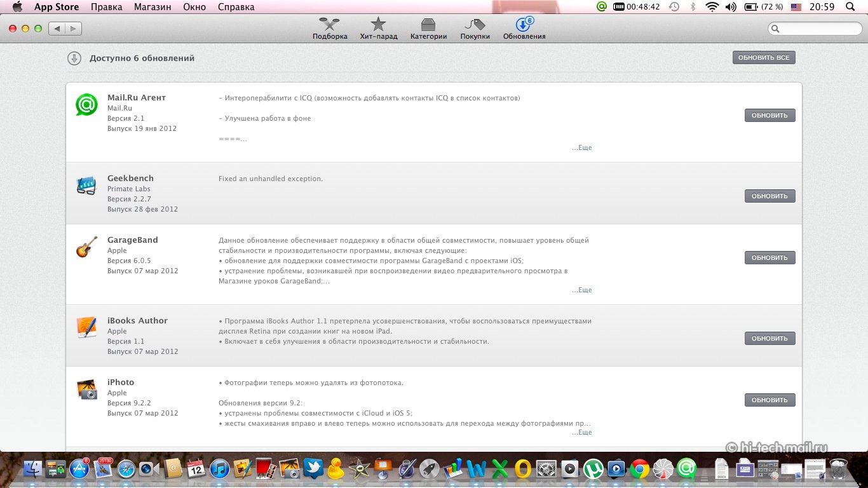Expand iPhoto description with Еще
The image size is (868, 488).
point(581,432)
